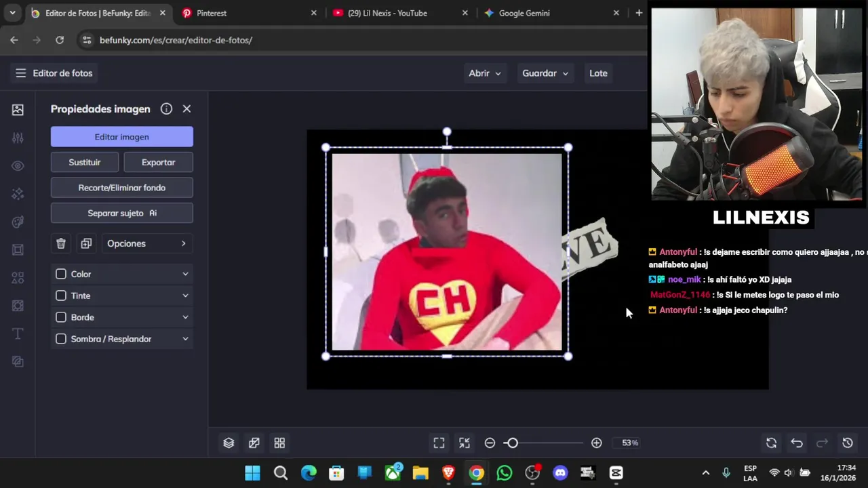Image resolution: width=868 pixels, height=488 pixels.
Task: Select the Chapulin image on the canvas
Action: click(x=447, y=251)
